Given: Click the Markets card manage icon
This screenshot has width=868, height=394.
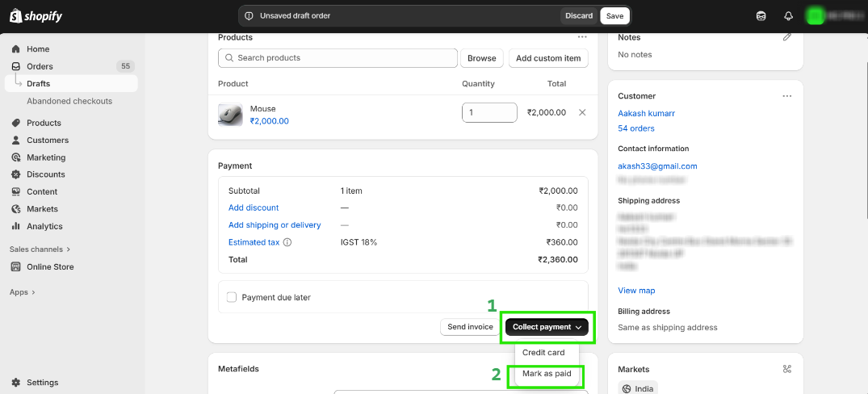Looking at the screenshot, I should [x=787, y=369].
